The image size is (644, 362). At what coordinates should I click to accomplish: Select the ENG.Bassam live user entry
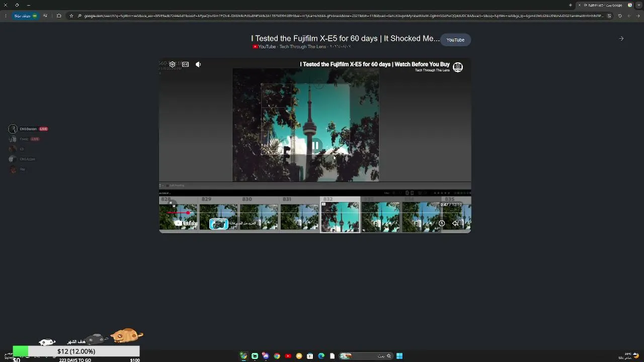pos(28,129)
